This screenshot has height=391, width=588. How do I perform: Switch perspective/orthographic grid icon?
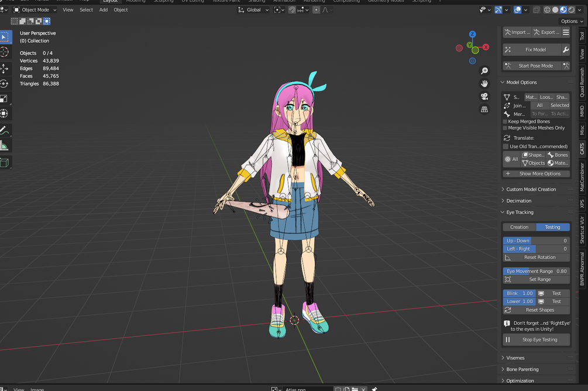pos(484,109)
